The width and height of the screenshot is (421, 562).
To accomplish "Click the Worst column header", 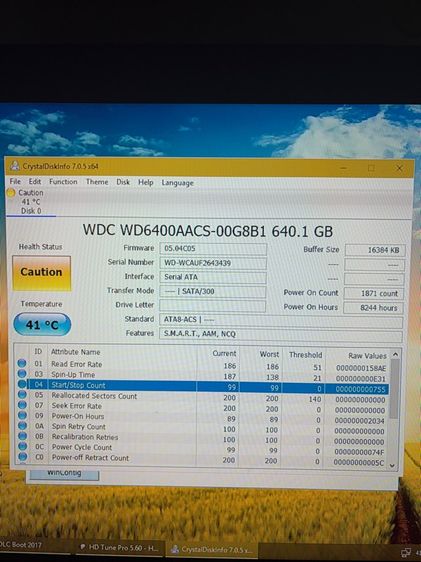I will [260, 354].
